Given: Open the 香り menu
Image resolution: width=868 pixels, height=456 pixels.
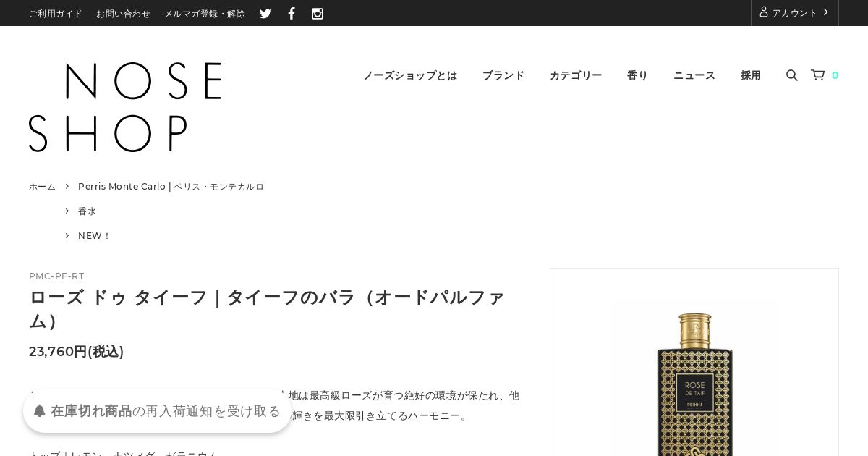Looking at the screenshot, I should coord(637,75).
